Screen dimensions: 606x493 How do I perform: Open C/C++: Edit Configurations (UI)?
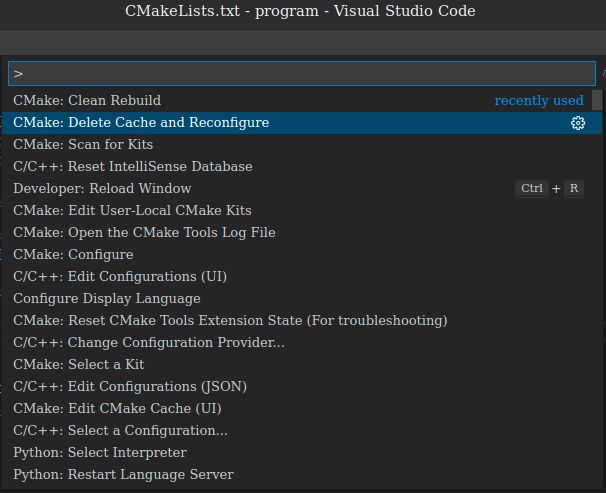tap(302, 277)
